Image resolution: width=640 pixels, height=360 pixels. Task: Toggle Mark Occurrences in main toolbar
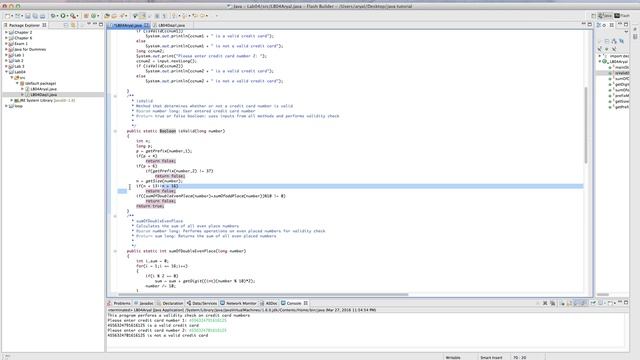142,16
